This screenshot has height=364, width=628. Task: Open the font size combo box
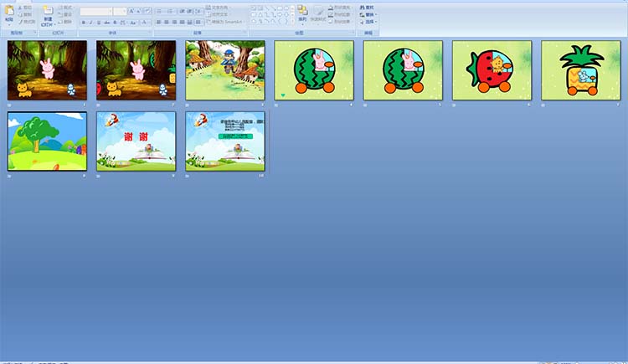coord(120,11)
